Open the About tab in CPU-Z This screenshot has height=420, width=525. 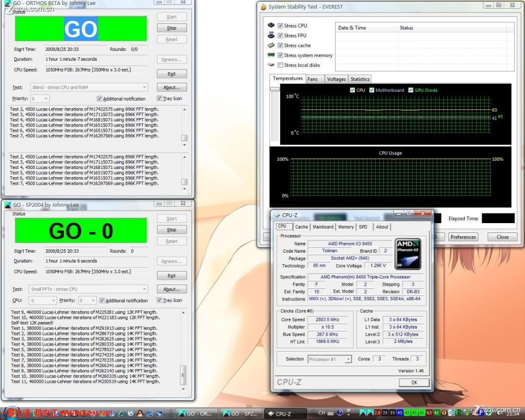click(382, 227)
